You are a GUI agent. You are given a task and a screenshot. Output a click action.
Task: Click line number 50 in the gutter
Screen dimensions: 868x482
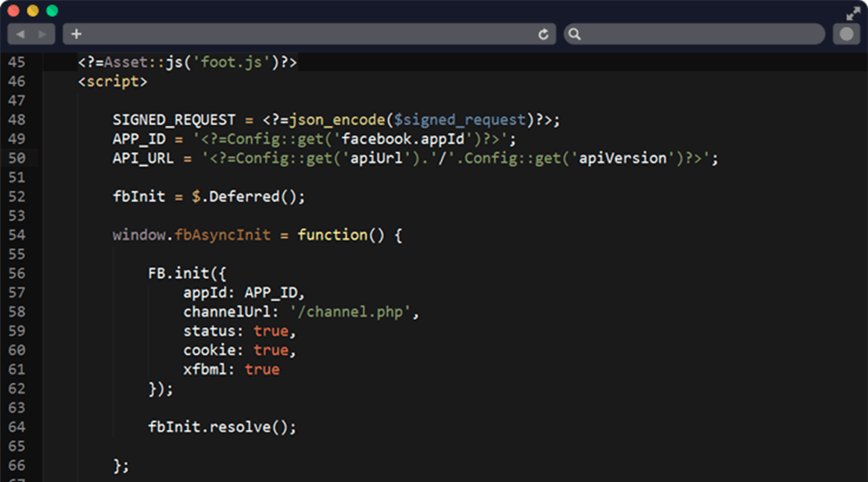pos(16,158)
